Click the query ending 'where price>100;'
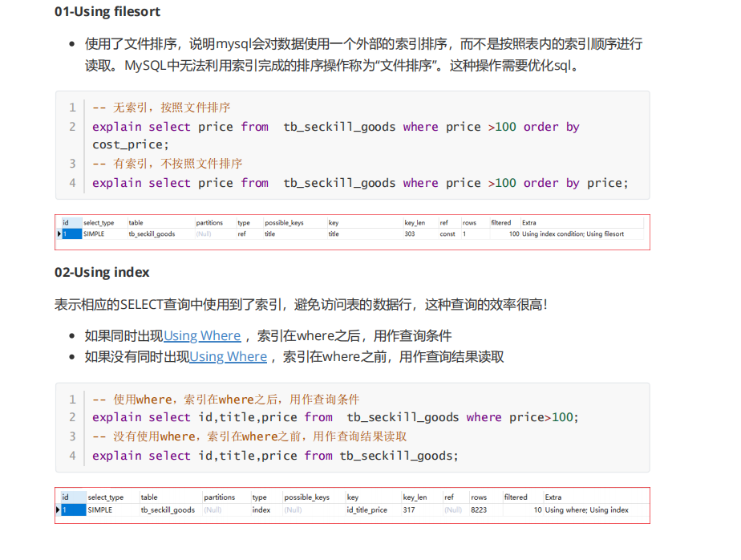The width and height of the screenshot is (741, 560). point(335,417)
